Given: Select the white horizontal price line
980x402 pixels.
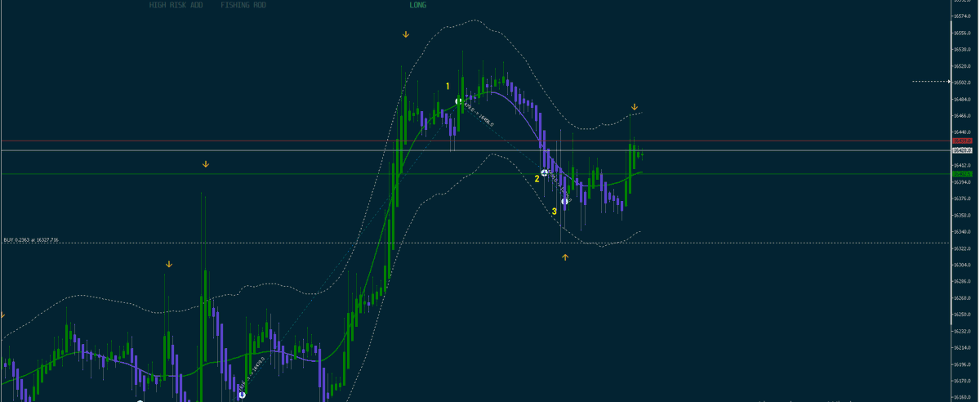Looking at the screenshot, I should click(475, 150).
